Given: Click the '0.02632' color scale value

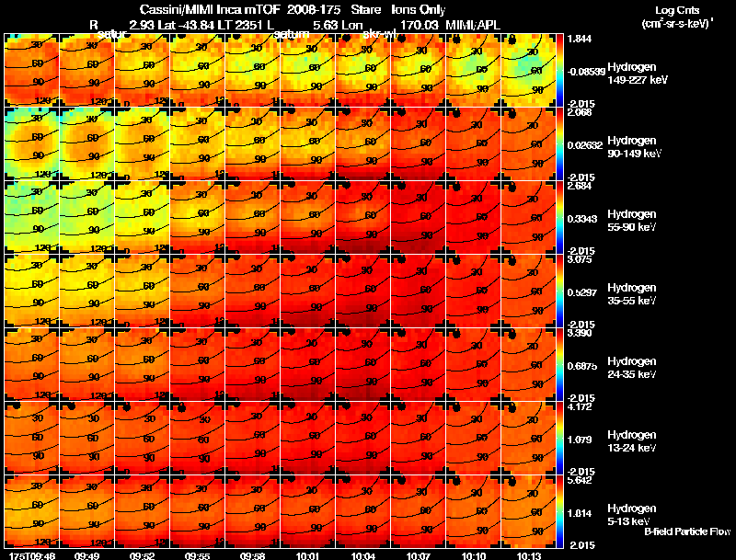Looking at the screenshot, I should 584,145.
